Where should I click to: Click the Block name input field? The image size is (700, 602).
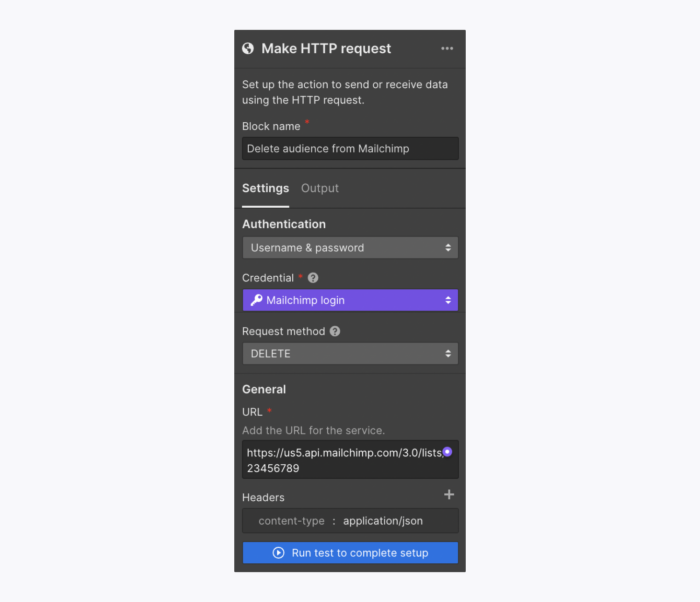pyautogui.click(x=350, y=148)
